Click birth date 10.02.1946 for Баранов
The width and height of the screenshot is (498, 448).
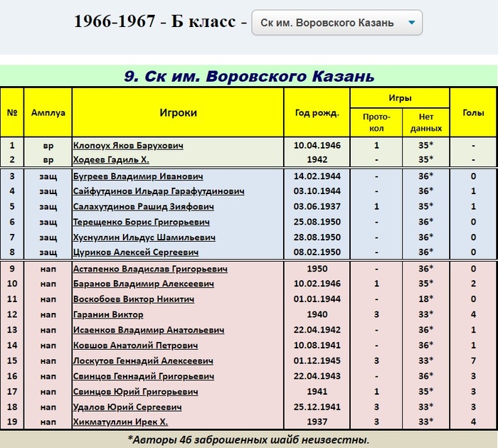[x=317, y=284]
